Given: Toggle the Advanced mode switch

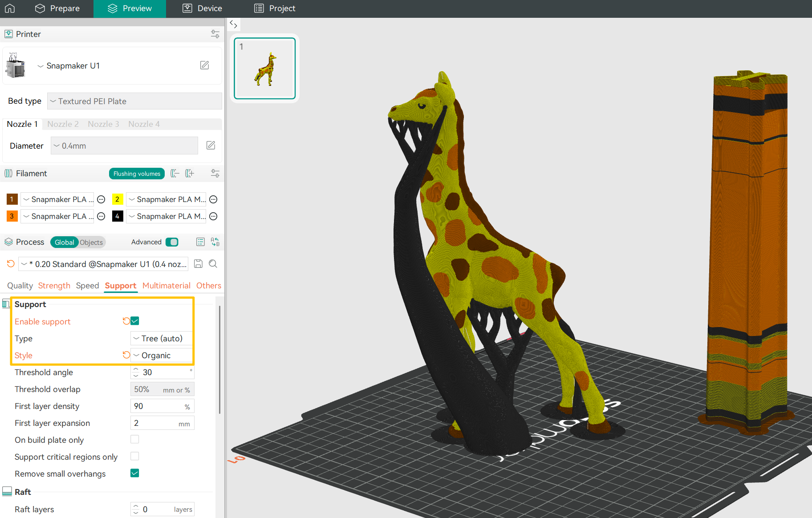Looking at the screenshot, I should (172, 242).
